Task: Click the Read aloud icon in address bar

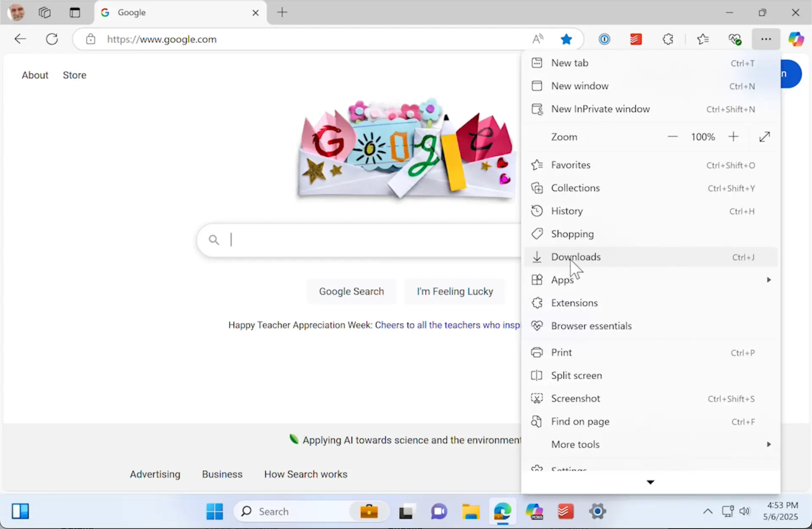Action: (538, 39)
